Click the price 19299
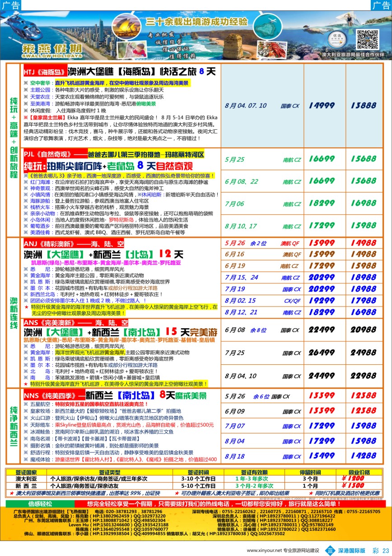This screenshot has width=392, height=556. coord(322,301)
